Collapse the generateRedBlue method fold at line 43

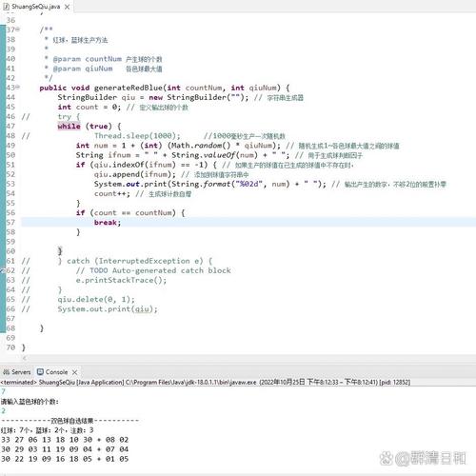coord(18,88)
